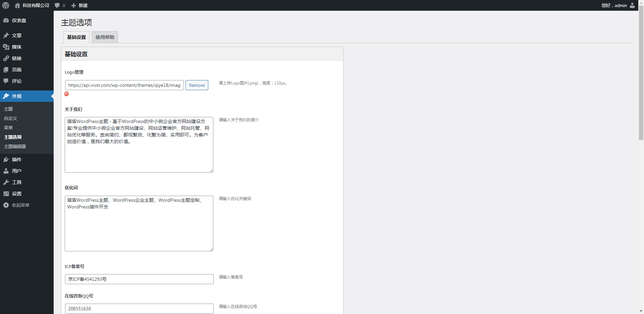Click resize handle of 关于我们 textarea
Image resolution: width=644 pixels, height=314 pixels.
(211, 171)
